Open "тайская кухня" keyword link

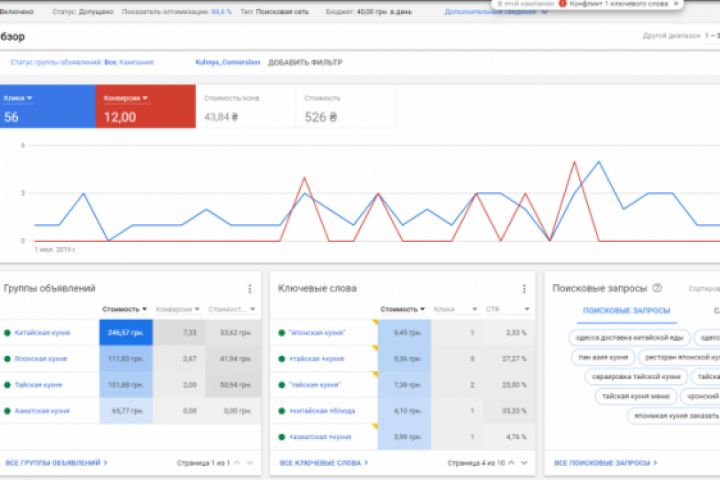click(x=315, y=385)
